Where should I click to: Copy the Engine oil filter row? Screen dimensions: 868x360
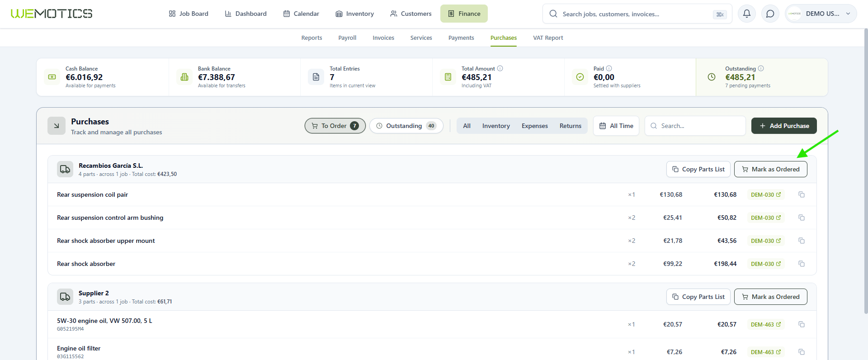(802, 352)
